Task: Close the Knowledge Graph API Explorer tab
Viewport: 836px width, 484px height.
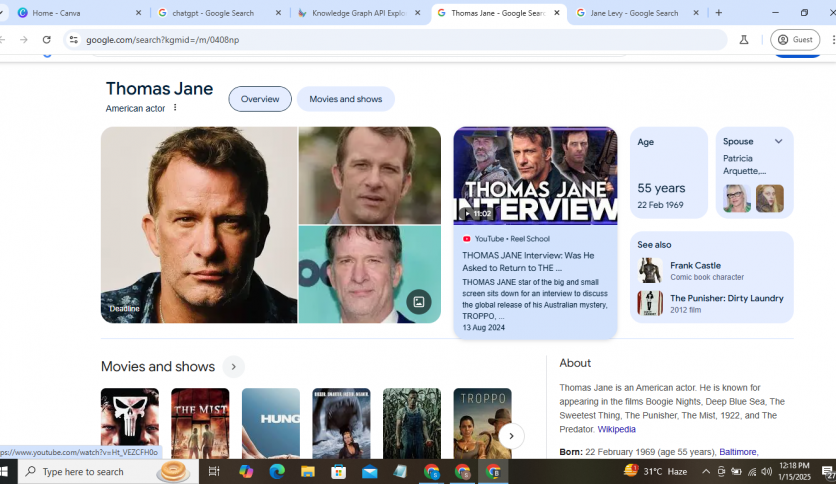Action: 417,13
